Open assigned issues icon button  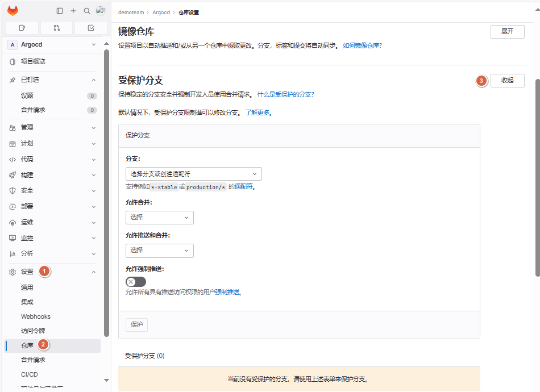point(22,28)
